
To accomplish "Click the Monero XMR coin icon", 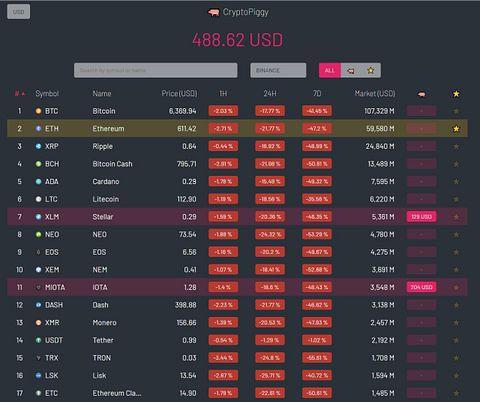I will click(38, 323).
